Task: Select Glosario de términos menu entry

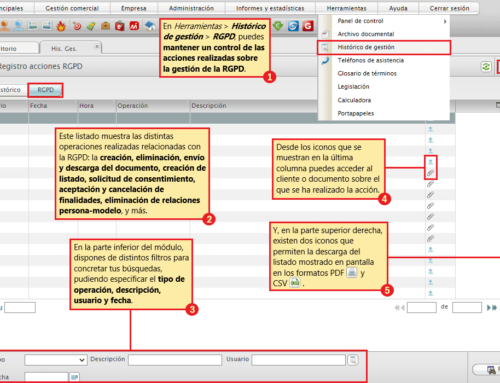Action: pyautogui.click(x=384, y=73)
